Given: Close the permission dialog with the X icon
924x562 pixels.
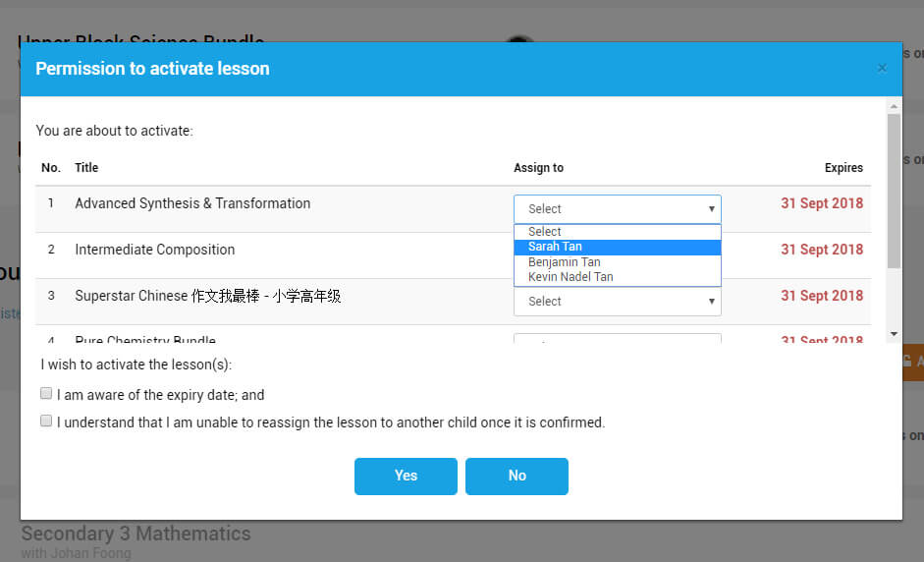Looking at the screenshot, I should pos(882,69).
